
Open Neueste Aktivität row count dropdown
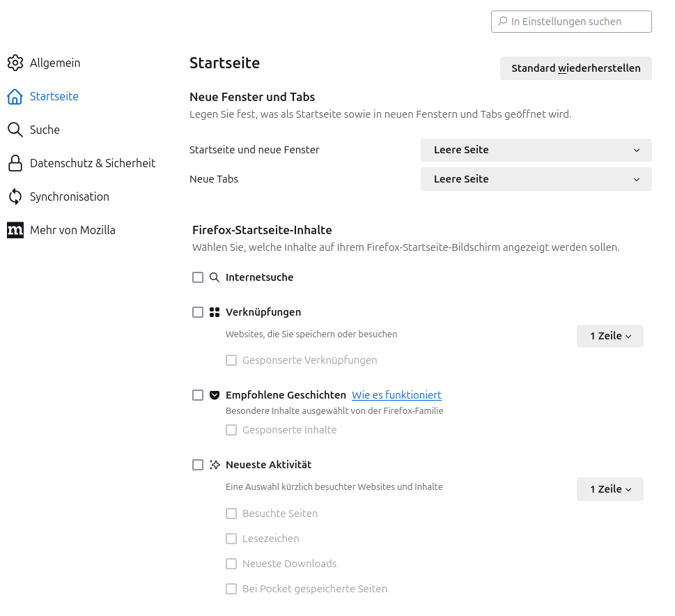610,489
